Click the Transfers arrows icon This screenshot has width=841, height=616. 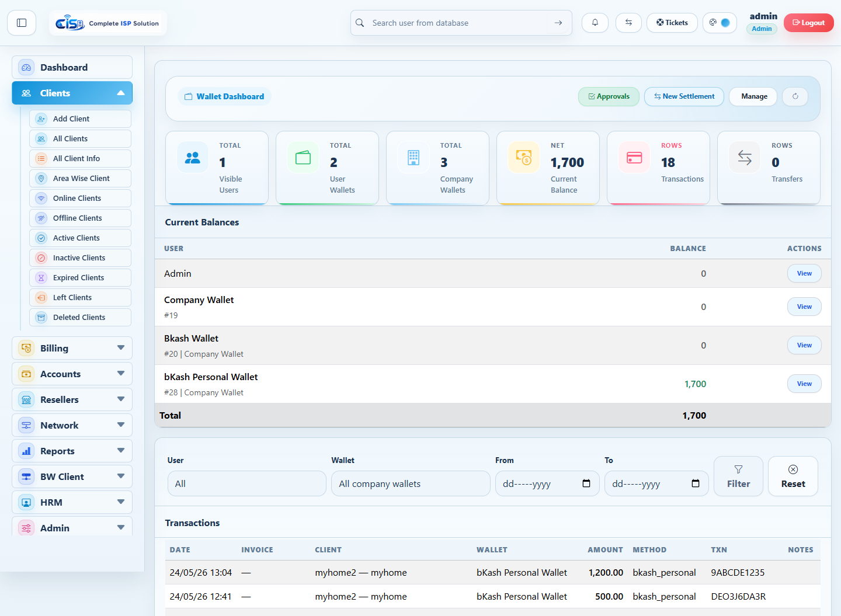745,158
